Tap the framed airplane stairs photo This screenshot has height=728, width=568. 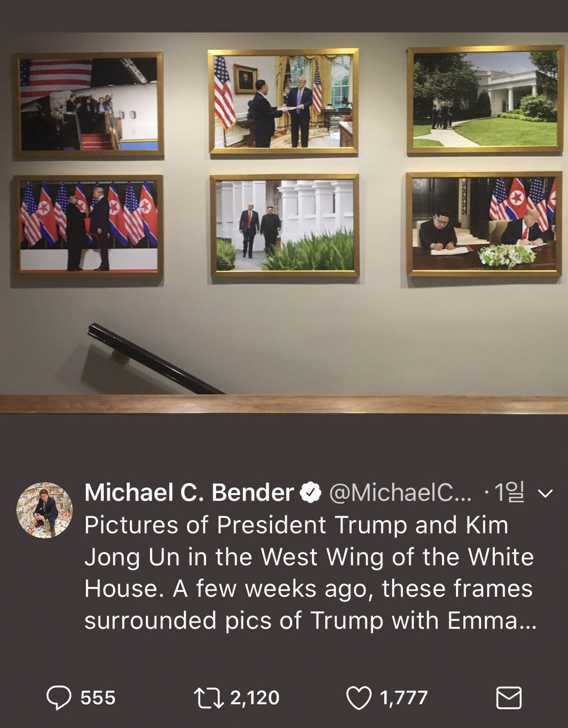pyautogui.click(x=88, y=105)
